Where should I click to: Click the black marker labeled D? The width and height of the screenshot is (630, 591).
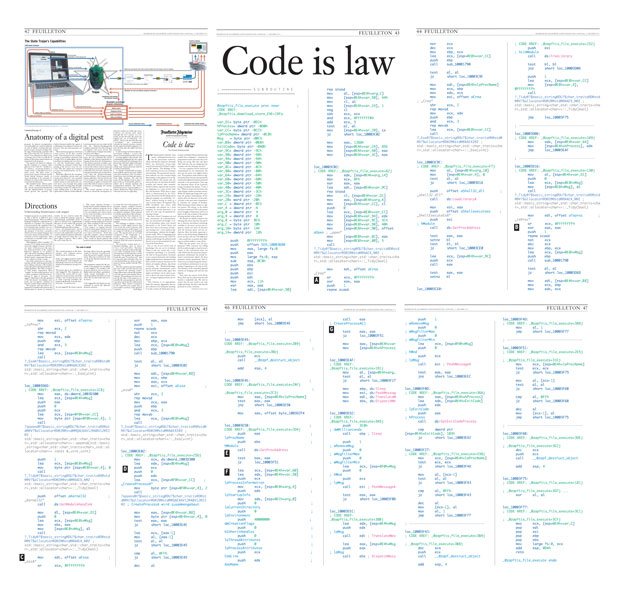coord(125,468)
